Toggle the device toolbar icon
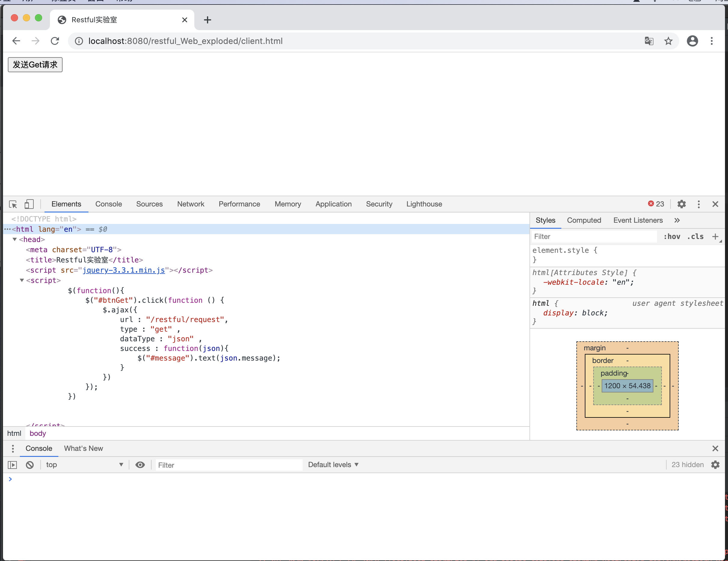The image size is (728, 561). tap(29, 204)
